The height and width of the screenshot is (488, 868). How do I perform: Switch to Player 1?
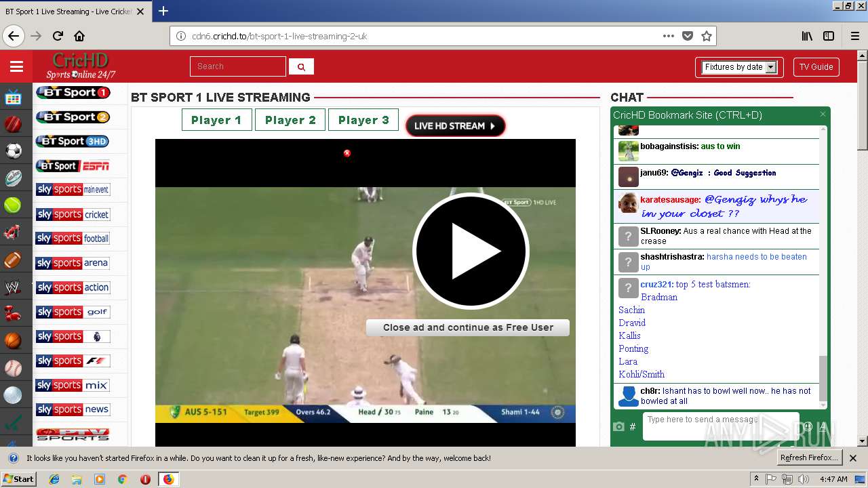point(217,120)
